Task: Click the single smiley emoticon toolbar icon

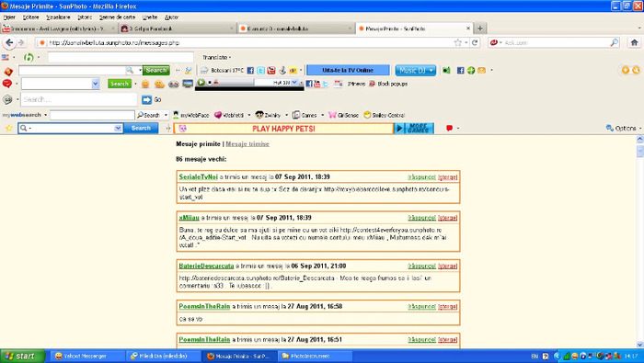Action: (x=145, y=84)
